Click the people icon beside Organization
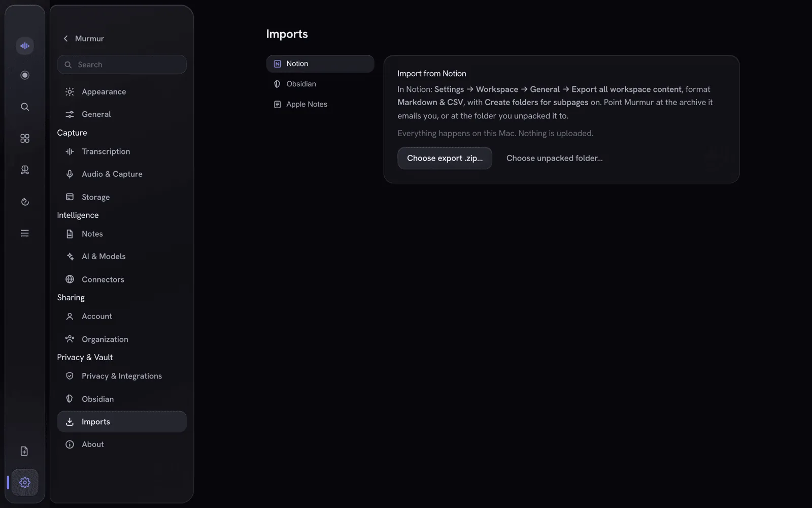This screenshot has height=508, width=812. point(70,339)
